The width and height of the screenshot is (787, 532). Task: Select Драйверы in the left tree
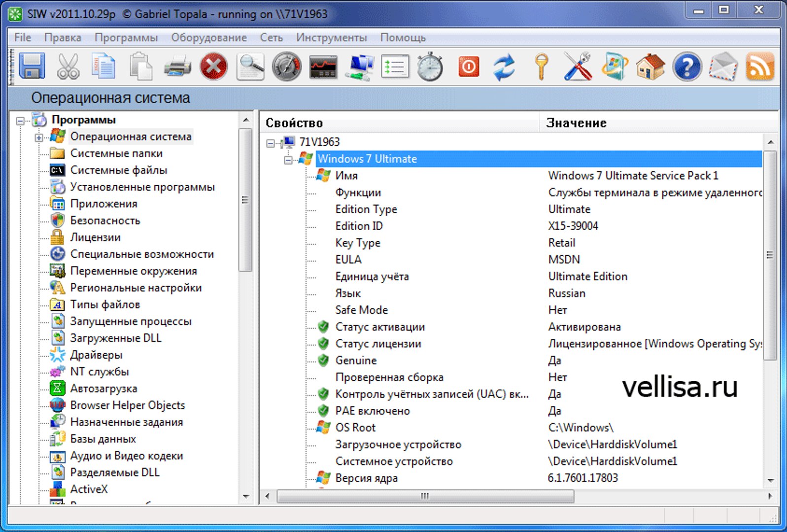pos(96,355)
